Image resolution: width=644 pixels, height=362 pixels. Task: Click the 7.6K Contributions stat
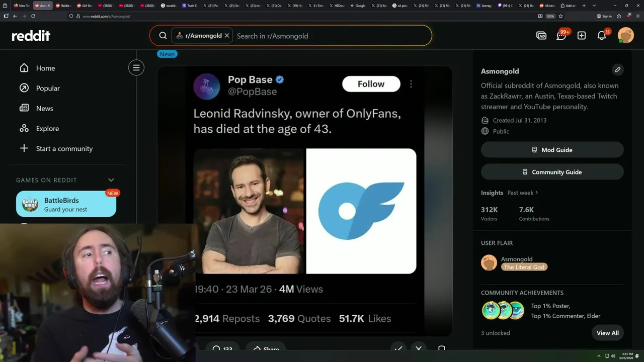pyautogui.click(x=534, y=214)
